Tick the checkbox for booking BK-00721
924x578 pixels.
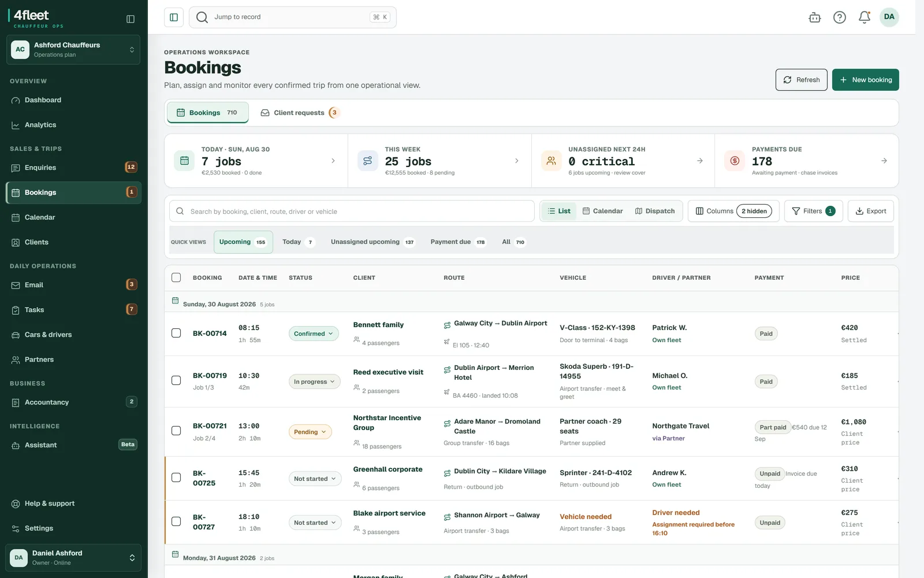tap(176, 431)
